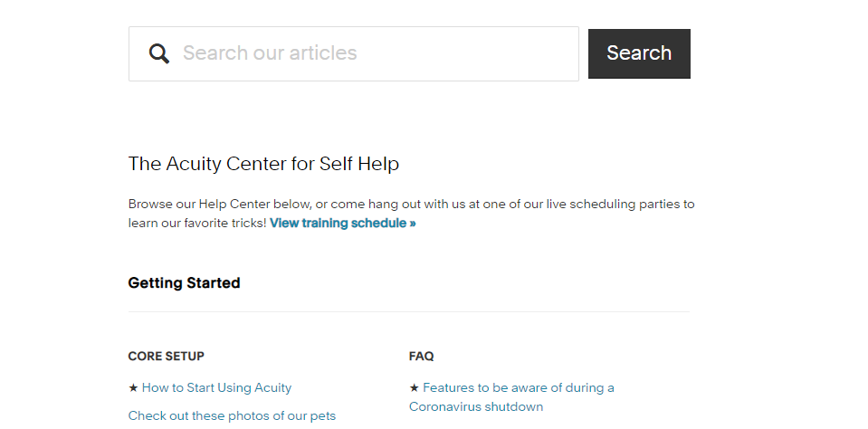Focus the 'Search our articles' input field
This screenshot has width=868, height=429.
click(354, 53)
